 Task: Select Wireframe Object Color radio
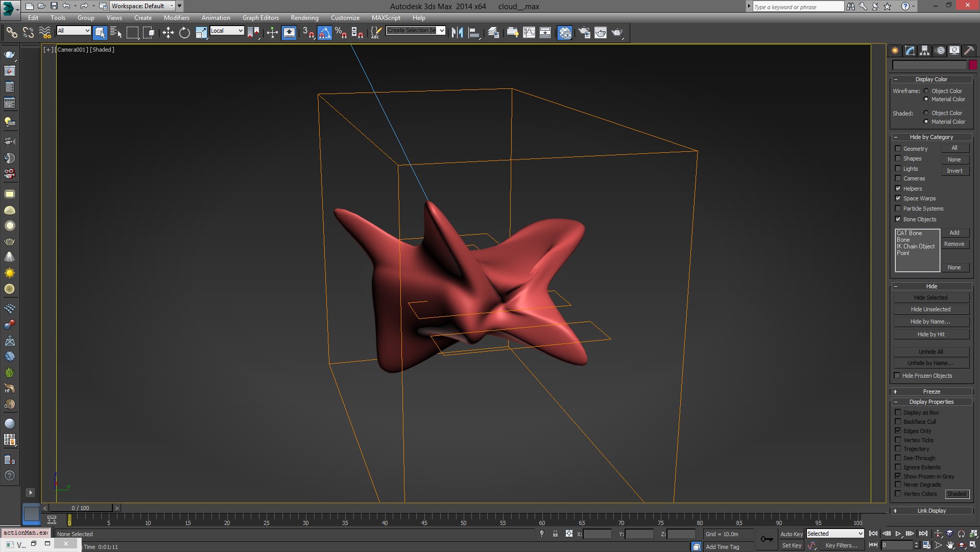(926, 91)
